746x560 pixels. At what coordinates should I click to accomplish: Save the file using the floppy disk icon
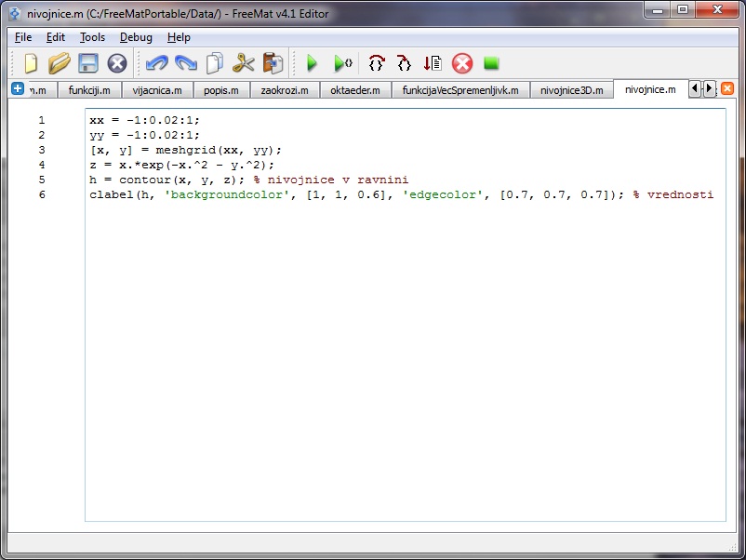click(88, 63)
